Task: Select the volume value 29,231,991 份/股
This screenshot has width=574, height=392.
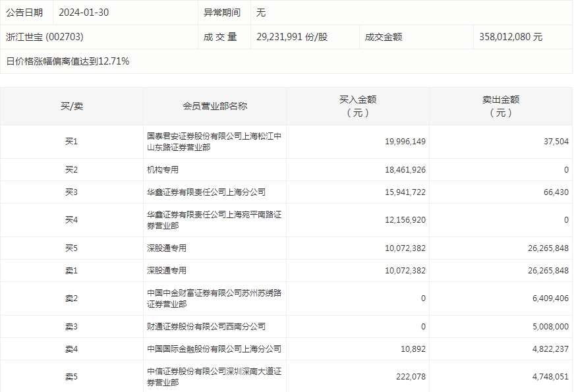Action: (x=292, y=37)
